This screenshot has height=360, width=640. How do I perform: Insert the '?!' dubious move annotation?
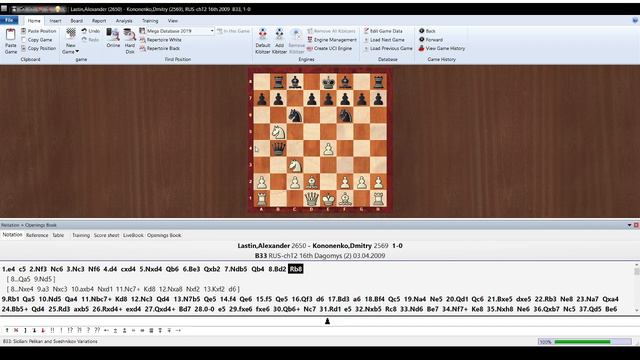[x=79, y=330]
